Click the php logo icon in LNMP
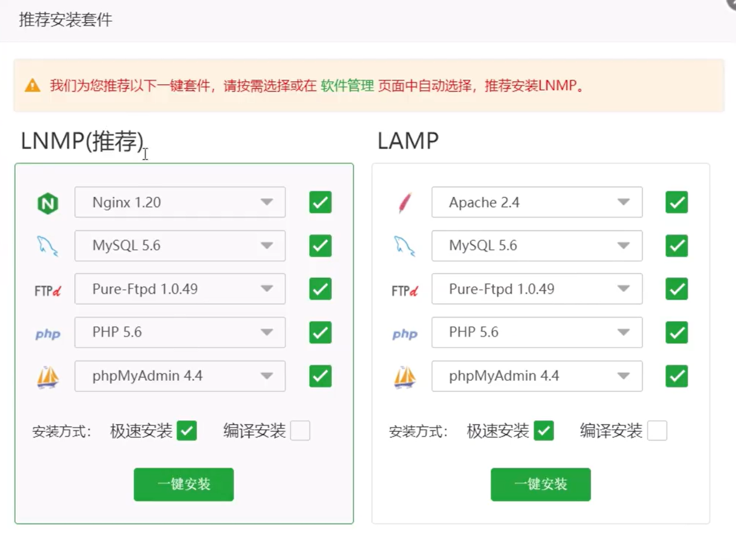Image resolution: width=736 pixels, height=560 pixels. [48, 334]
